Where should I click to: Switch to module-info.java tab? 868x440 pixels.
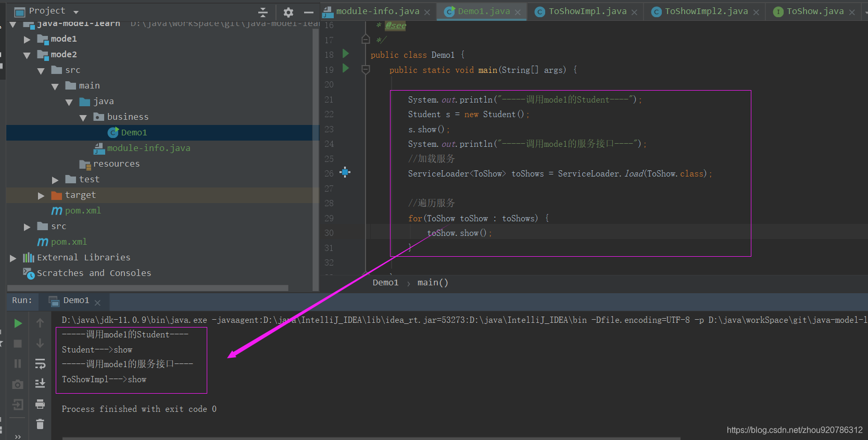pyautogui.click(x=378, y=11)
